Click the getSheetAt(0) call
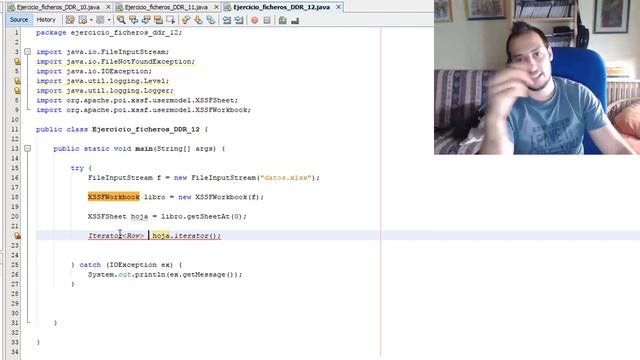 214,216
